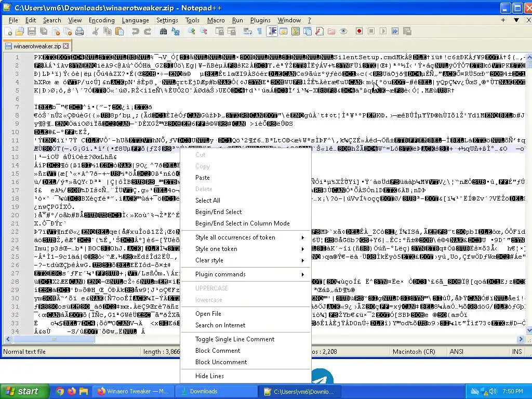
Task: Click the Close All documents toolbar icon
Action: tap(68, 32)
